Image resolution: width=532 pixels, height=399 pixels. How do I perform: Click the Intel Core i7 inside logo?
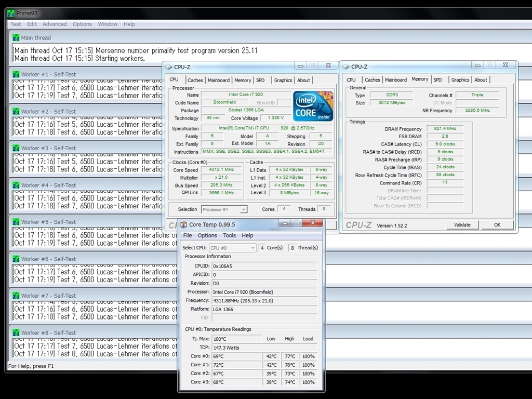[313, 106]
